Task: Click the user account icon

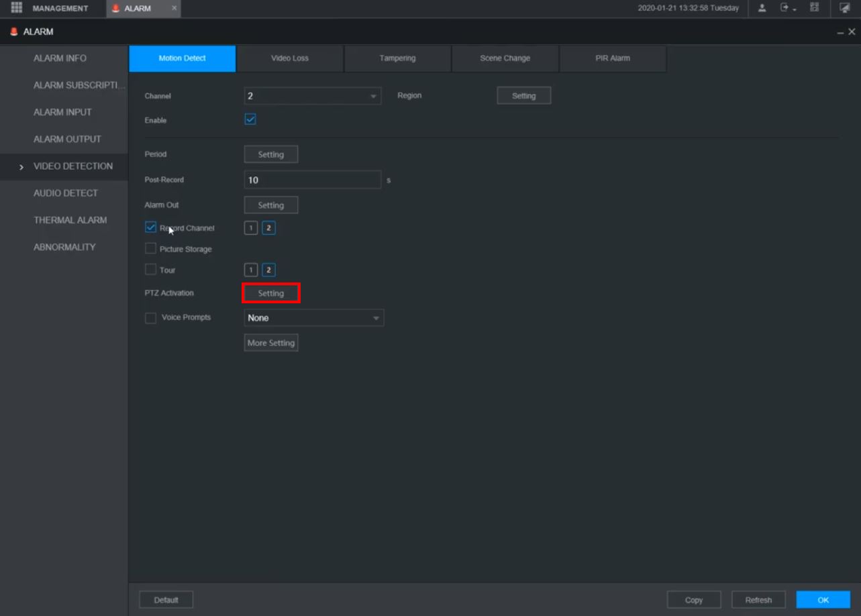Action: (x=762, y=8)
